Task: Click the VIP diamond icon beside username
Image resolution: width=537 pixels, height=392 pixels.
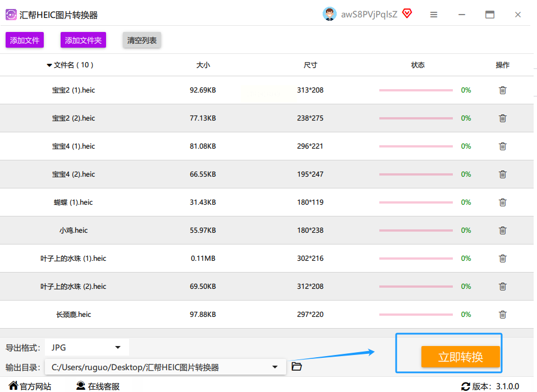Action: (407, 13)
